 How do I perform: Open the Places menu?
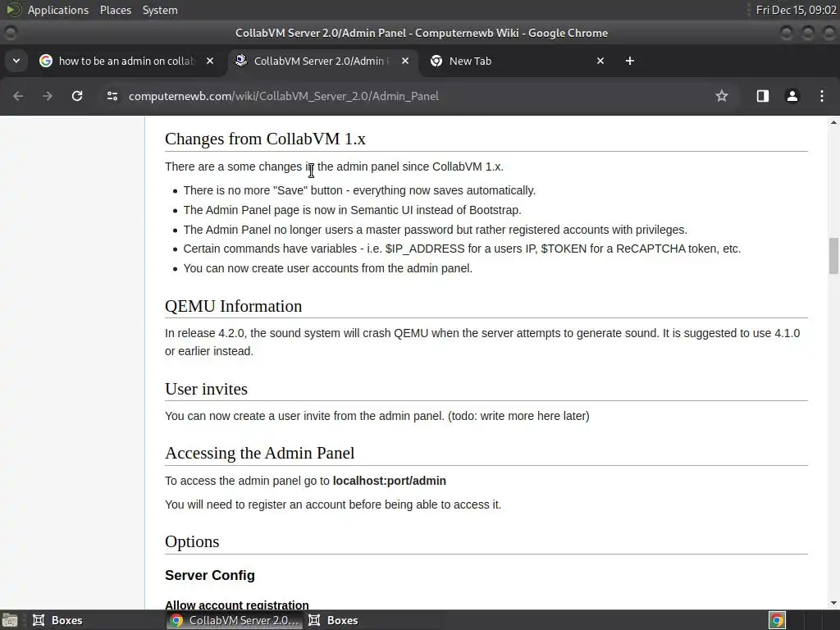[x=116, y=10]
